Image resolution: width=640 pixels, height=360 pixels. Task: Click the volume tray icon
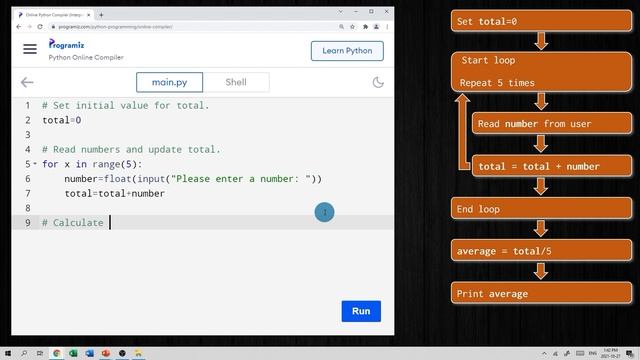point(567,353)
